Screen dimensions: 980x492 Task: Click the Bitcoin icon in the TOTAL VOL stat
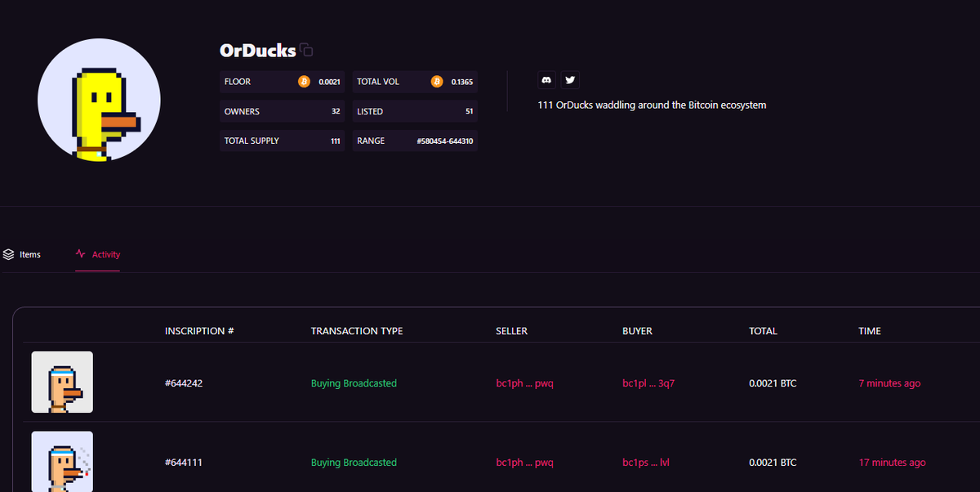[x=437, y=82]
